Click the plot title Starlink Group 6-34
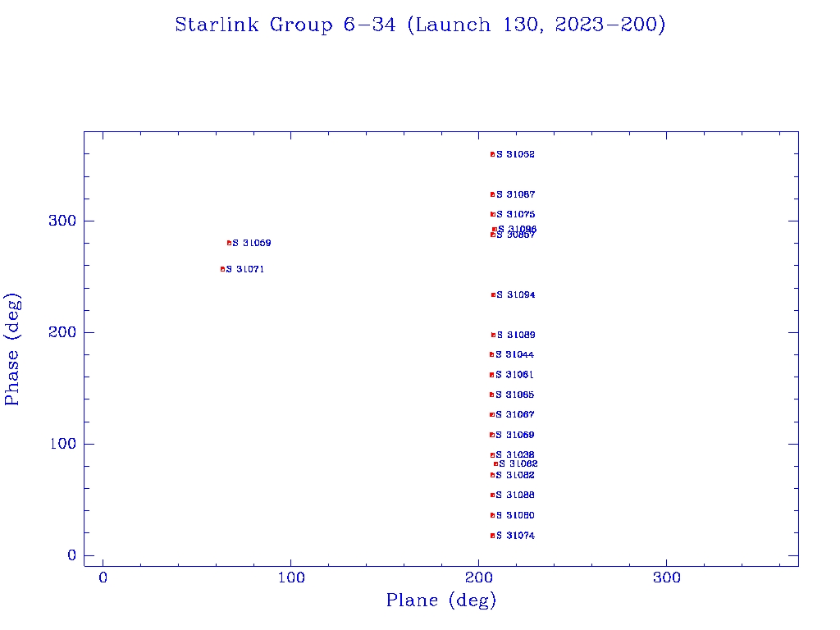The width and height of the screenshot is (840, 630). point(420,25)
